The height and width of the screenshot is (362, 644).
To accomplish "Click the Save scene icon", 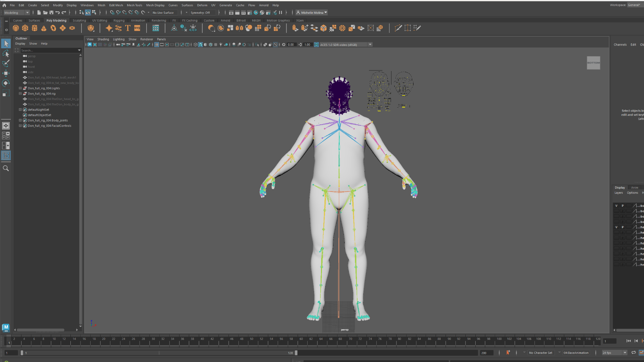I will coord(51,13).
